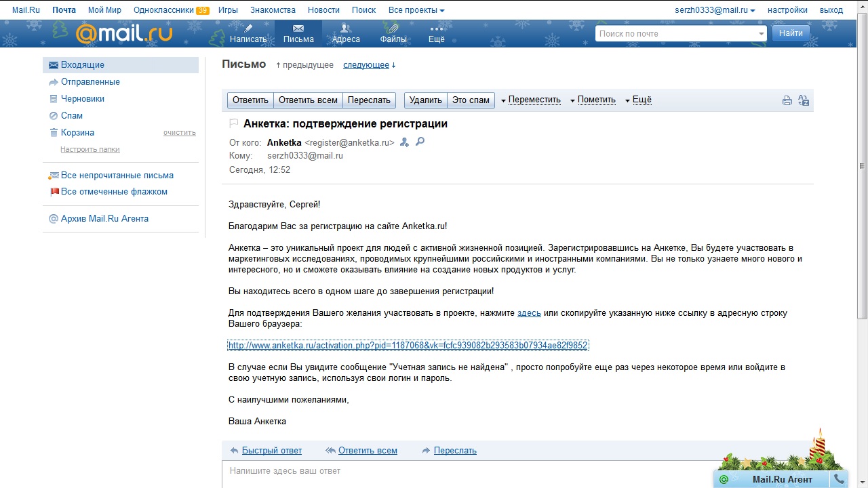Image resolution: width=868 pixels, height=488 pixels.
Task: Click Ответить всем link below message
Action: pyautogui.click(x=368, y=451)
